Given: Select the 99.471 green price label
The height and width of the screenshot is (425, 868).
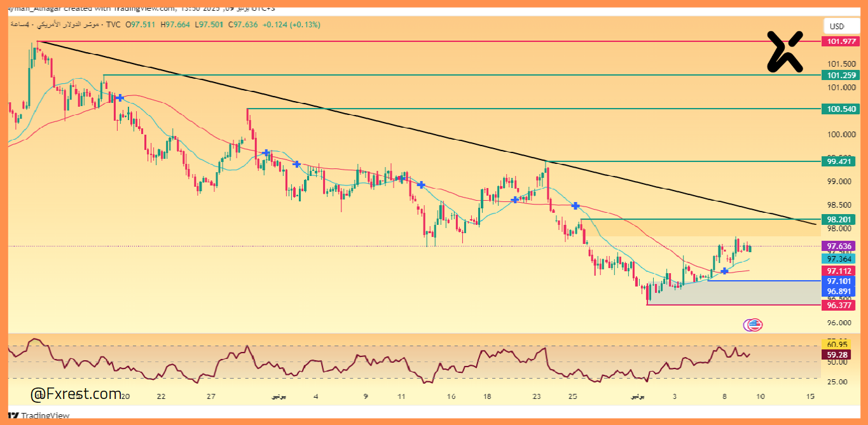Looking at the screenshot, I should coord(838,161).
